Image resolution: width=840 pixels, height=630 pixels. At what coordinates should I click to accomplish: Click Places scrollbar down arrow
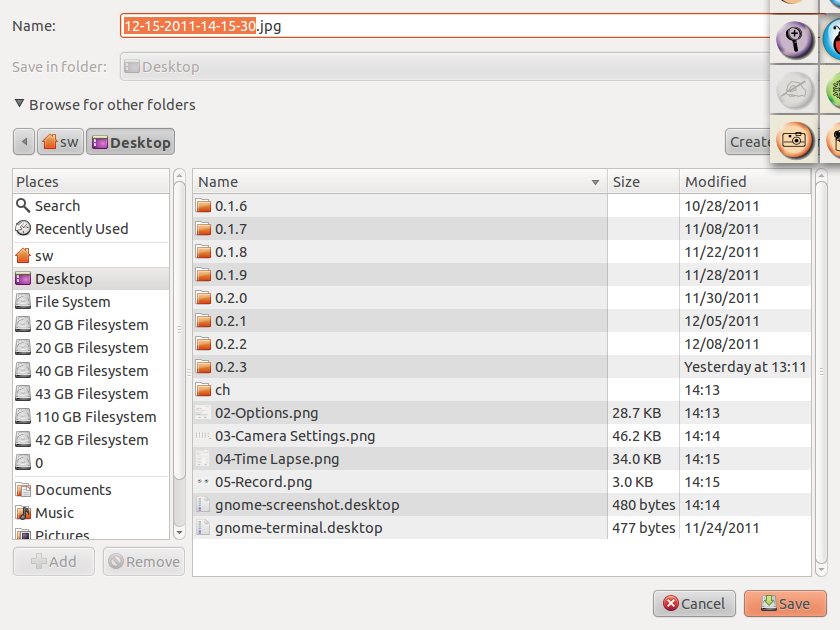pyautogui.click(x=179, y=533)
